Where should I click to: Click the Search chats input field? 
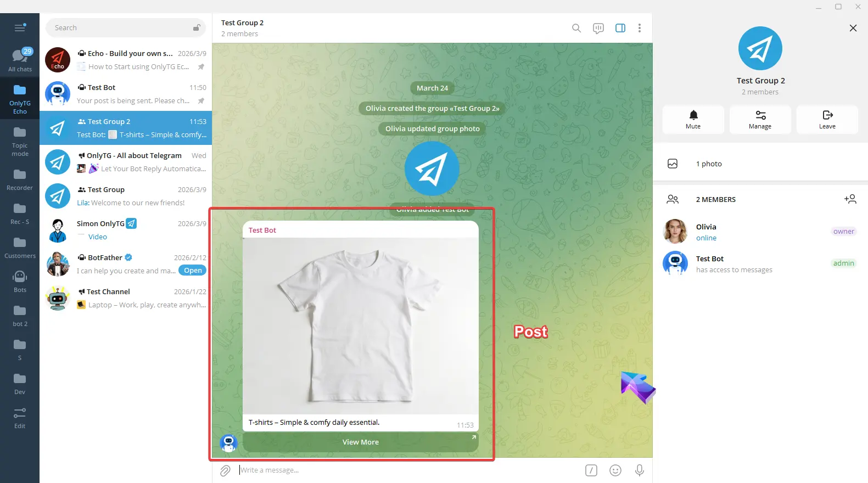(x=121, y=28)
